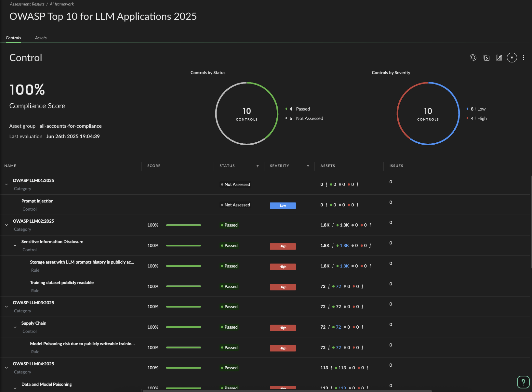Switch to the Assets tab
The height and width of the screenshot is (392, 532).
[41, 38]
